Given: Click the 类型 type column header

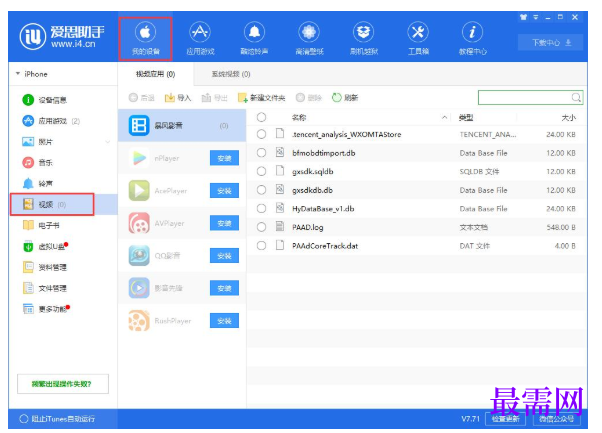Looking at the screenshot, I should click(x=466, y=117).
